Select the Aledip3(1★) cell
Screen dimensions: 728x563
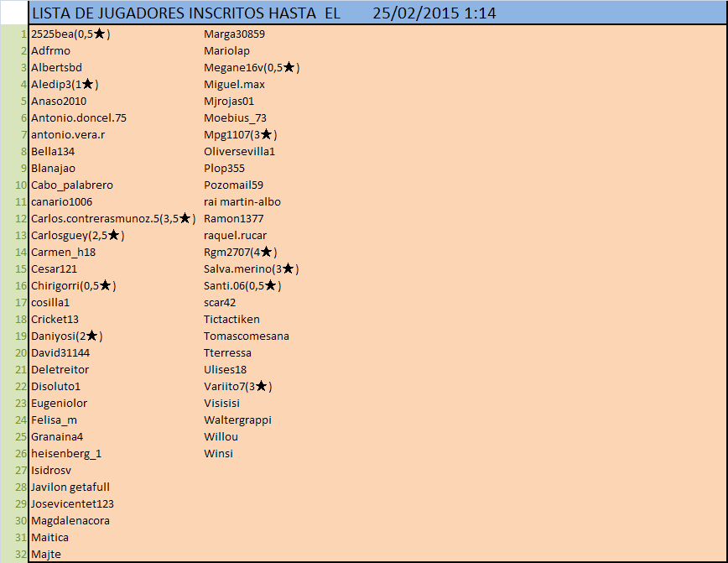click(65, 85)
